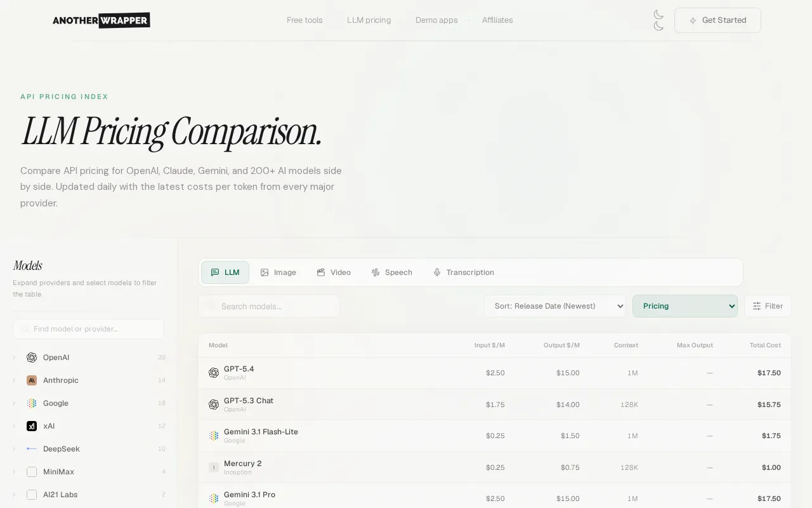Click the Anthropic model count 14
This screenshot has width=812, height=508.
tap(162, 380)
